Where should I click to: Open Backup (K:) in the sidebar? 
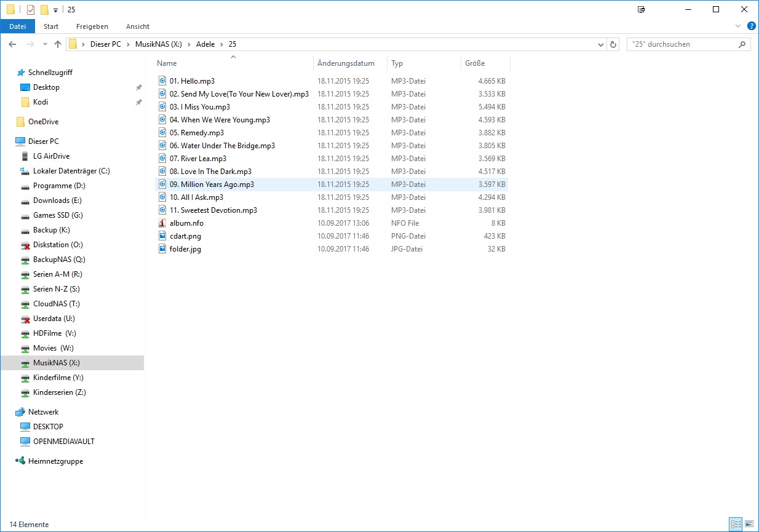tap(52, 230)
